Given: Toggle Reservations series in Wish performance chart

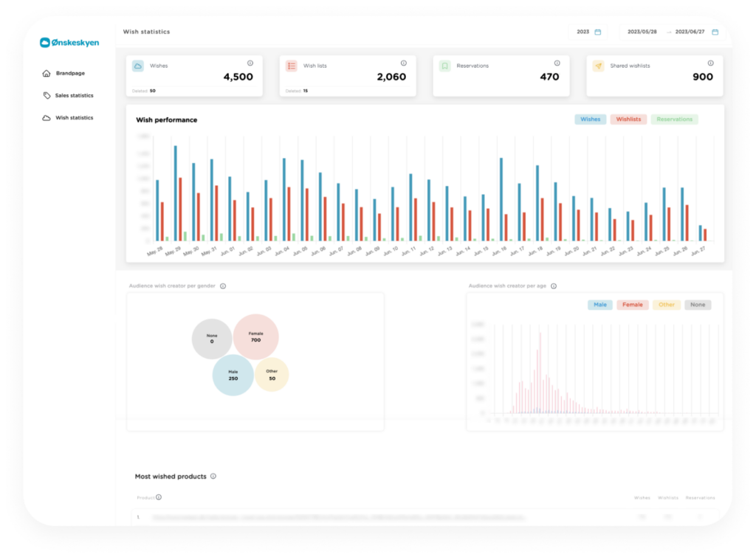Looking at the screenshot, I should coord(674,120).
